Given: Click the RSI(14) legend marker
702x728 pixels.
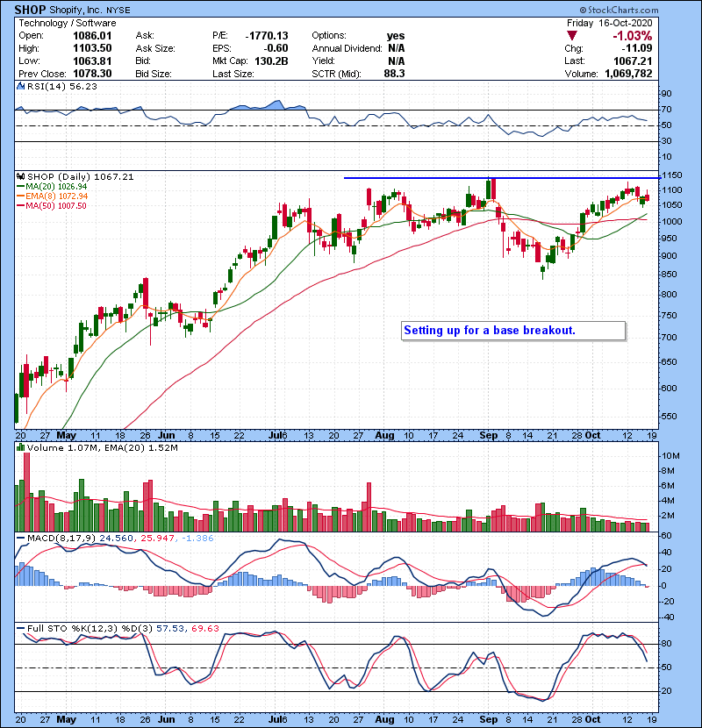Looking at the screenshot, I should click(x=21, y=86).
